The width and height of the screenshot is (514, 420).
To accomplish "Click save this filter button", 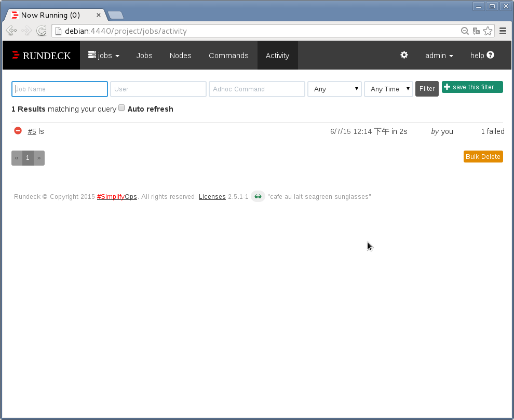I will [x=472, y=87].
